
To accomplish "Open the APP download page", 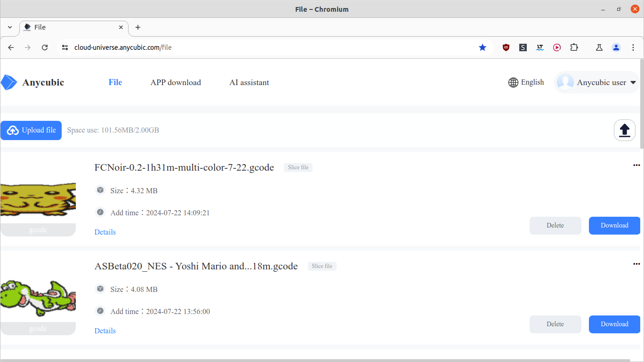I will pyautogui.click(x=176, y=82).
